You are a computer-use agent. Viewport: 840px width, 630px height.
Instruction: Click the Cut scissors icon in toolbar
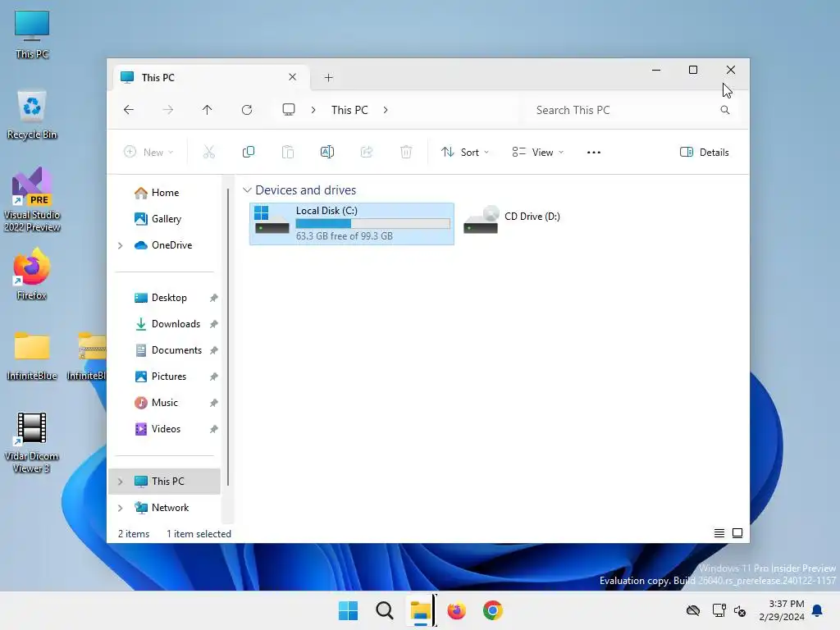pos(209,152)
